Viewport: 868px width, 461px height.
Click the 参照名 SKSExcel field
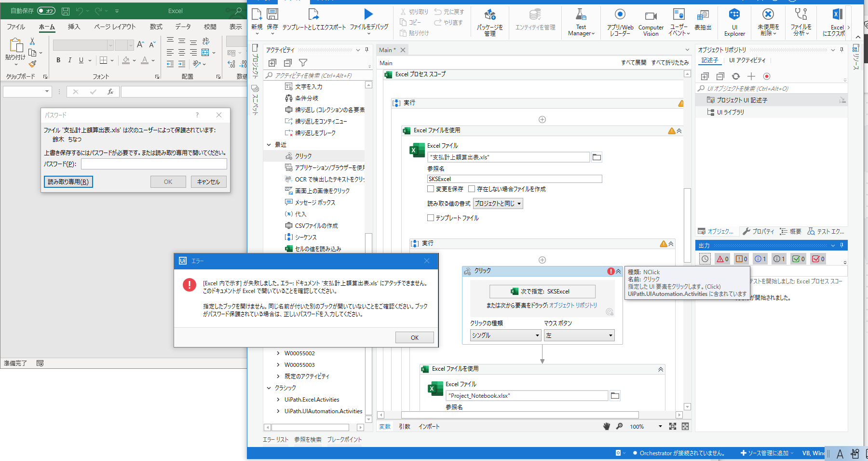point(515,179)
